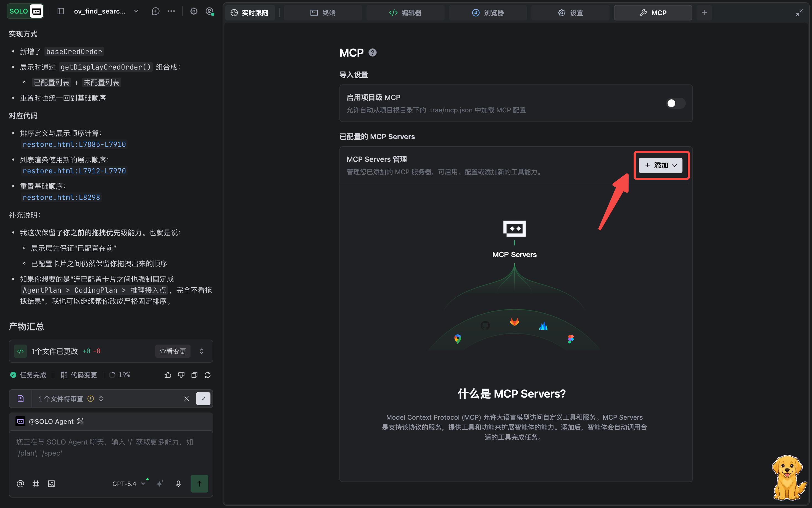The image size is (812, 508).
Task: Open the settings gear in the chat header
Action: 194,11
